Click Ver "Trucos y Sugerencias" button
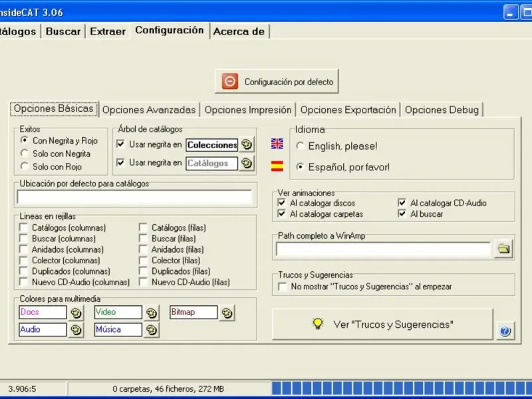 [382, 325]
